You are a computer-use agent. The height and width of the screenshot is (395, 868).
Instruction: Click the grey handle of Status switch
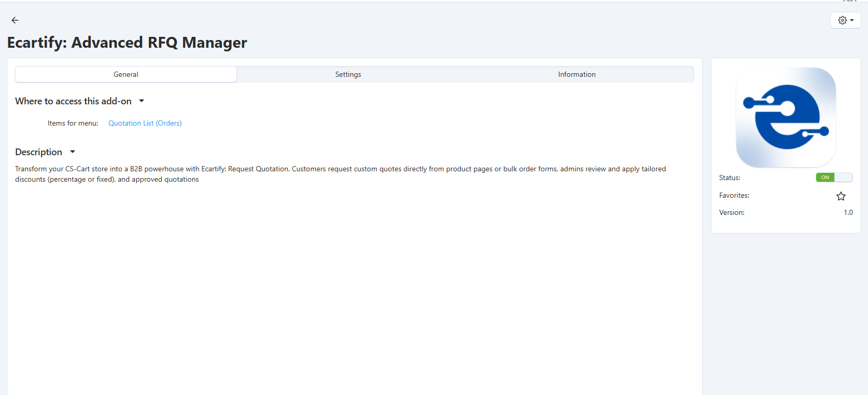(843, 178)
